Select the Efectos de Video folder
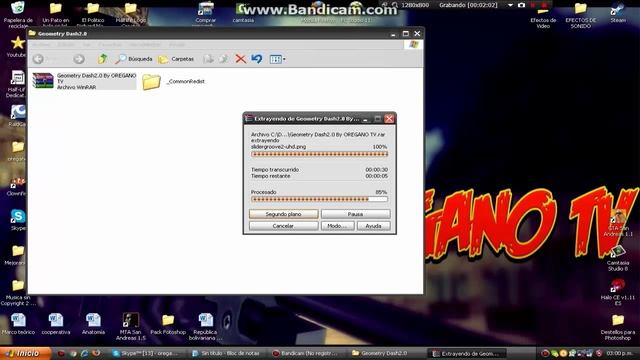640x360 pixels. tap(543, 16)
